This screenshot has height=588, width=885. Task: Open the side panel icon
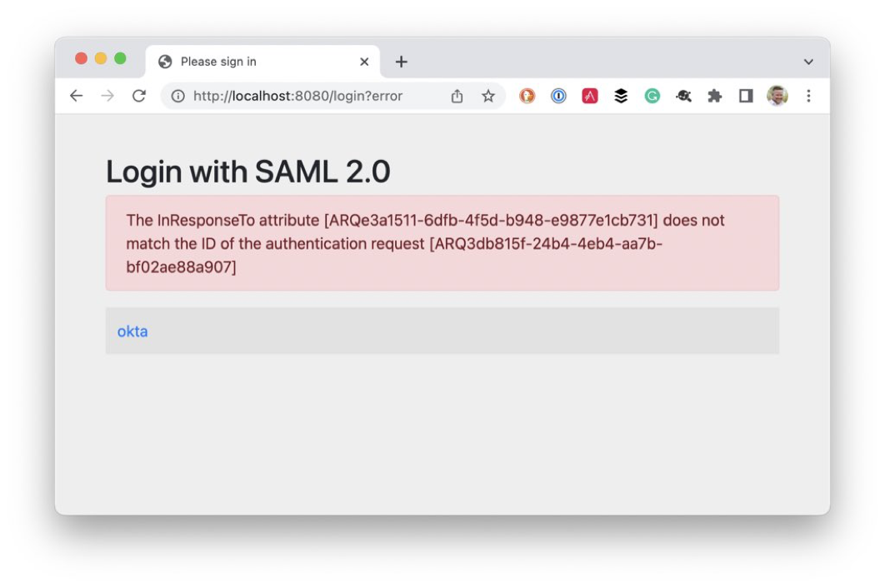(745, 95)
